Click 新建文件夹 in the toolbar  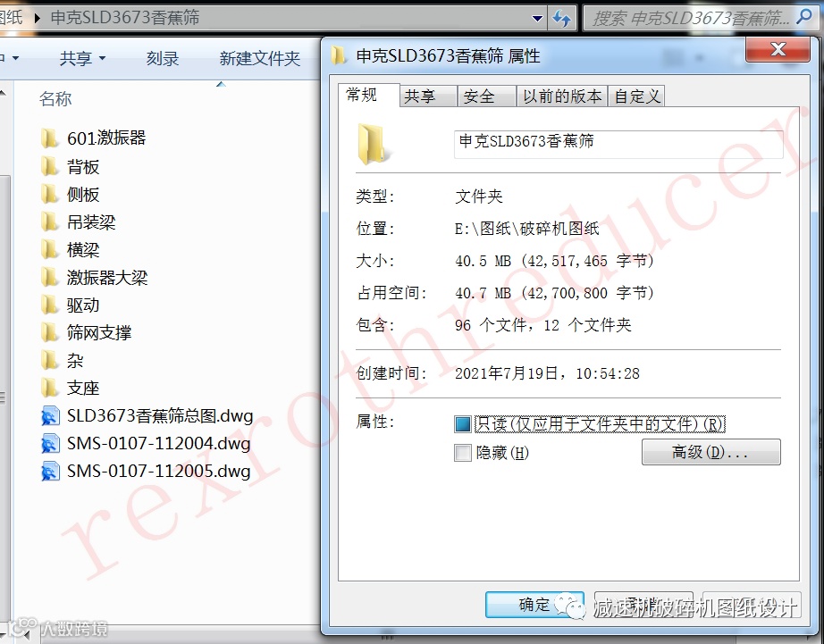259,58
